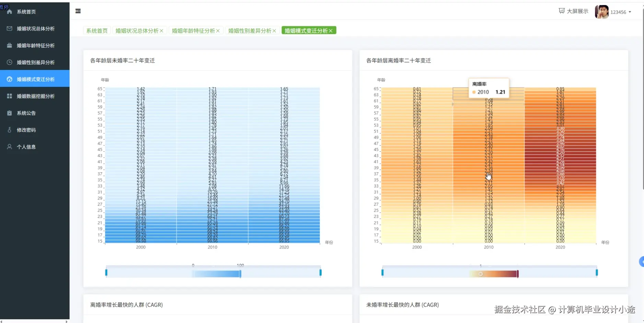Click left teal handle under divorce-rate chart
Viewport: 644px width, 323px height.
[383, 273]
